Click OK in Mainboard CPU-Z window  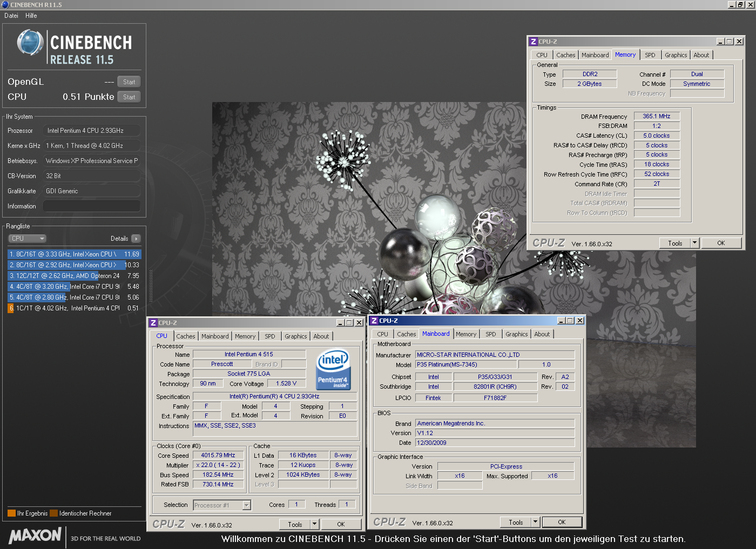[x=562, y=523]
